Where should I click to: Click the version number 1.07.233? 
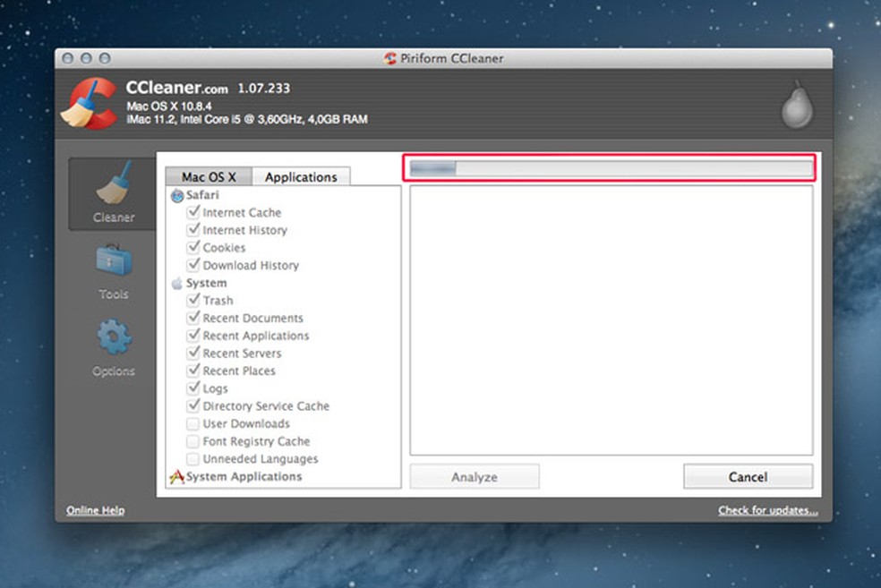(x=264, y=89)
